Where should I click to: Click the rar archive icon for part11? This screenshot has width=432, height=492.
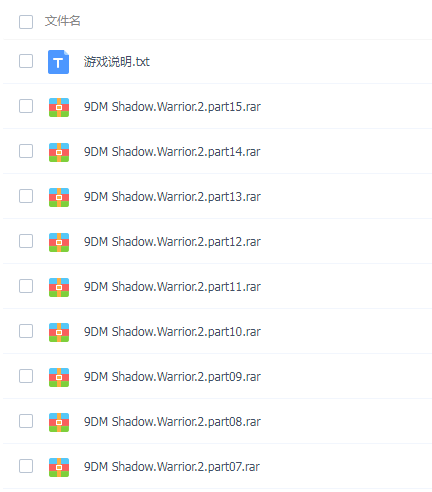(59, 287)
